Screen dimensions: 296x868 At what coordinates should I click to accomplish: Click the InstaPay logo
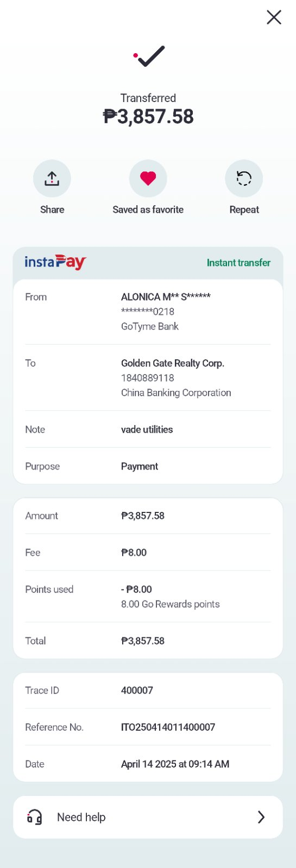(x=55, y=262)
